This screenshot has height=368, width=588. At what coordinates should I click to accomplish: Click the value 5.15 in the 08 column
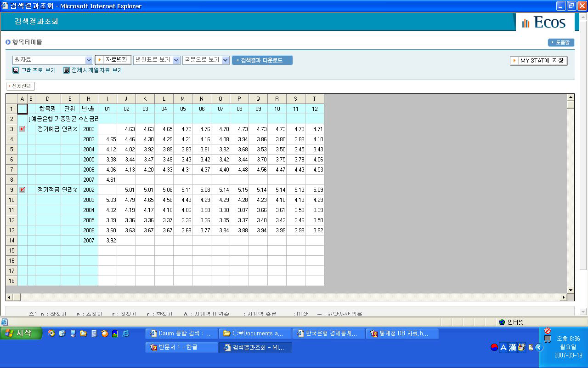239,190
